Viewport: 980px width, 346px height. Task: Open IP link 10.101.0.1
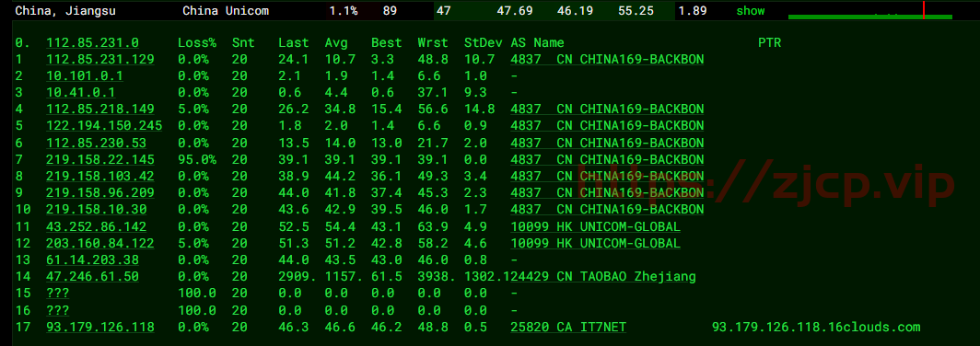coord(85,76)
